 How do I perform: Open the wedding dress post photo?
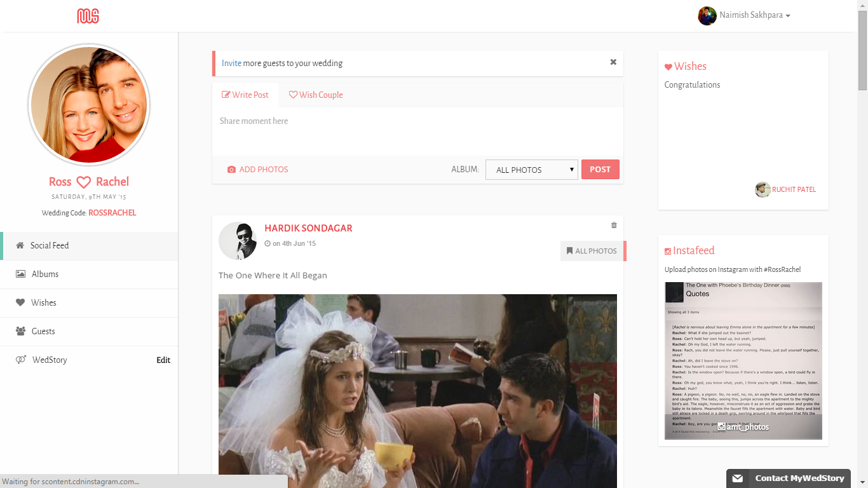[x=417, y=391]
